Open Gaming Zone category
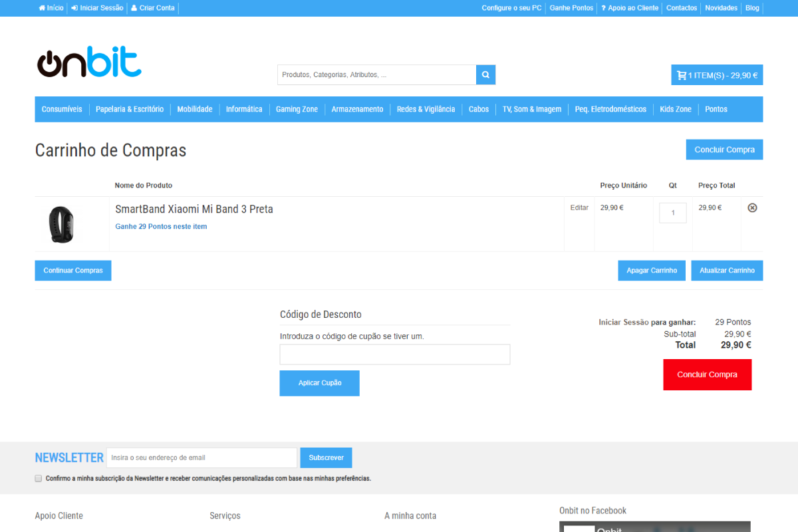 [297, 109]
